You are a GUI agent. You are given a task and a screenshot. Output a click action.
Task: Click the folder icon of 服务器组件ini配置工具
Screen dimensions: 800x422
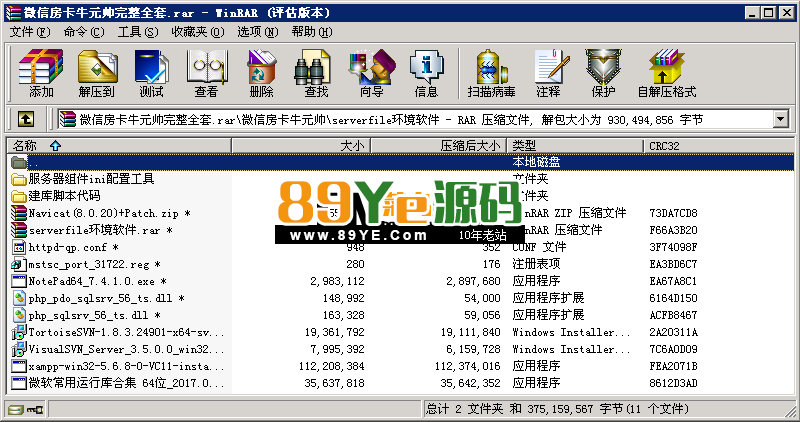[x=19, y=179]
